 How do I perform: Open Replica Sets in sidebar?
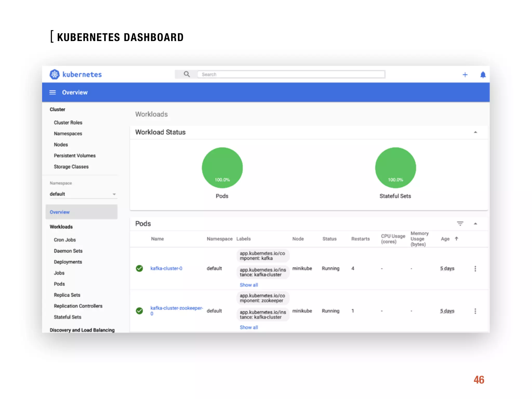point(67,295)
